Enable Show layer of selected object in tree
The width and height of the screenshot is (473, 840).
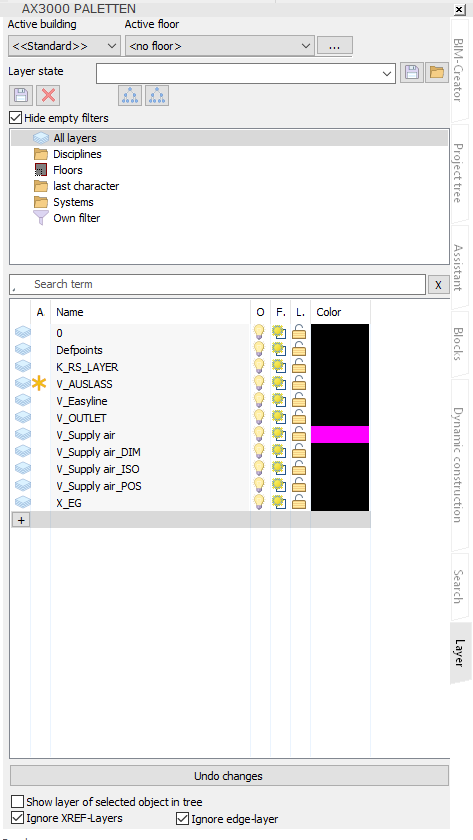[x=18, y=802]
